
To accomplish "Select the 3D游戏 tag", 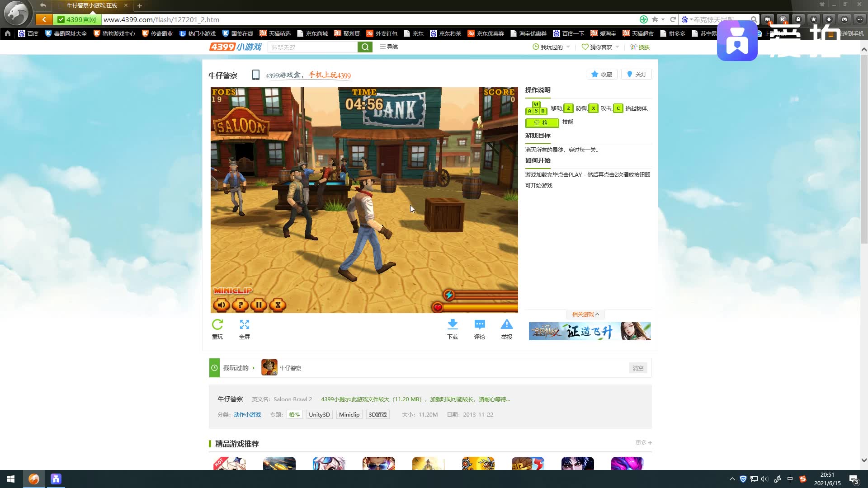I will tap(377, 415).
